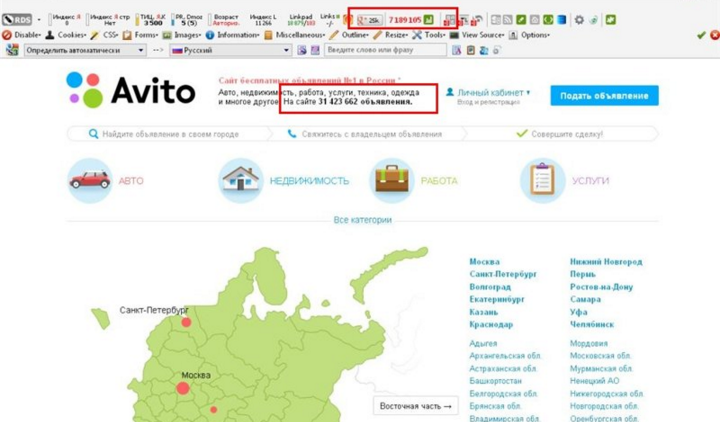Click the Санкт-Петербург red dot on the map
This screenshot has height=422, width=720.
[x=186, y=322]
